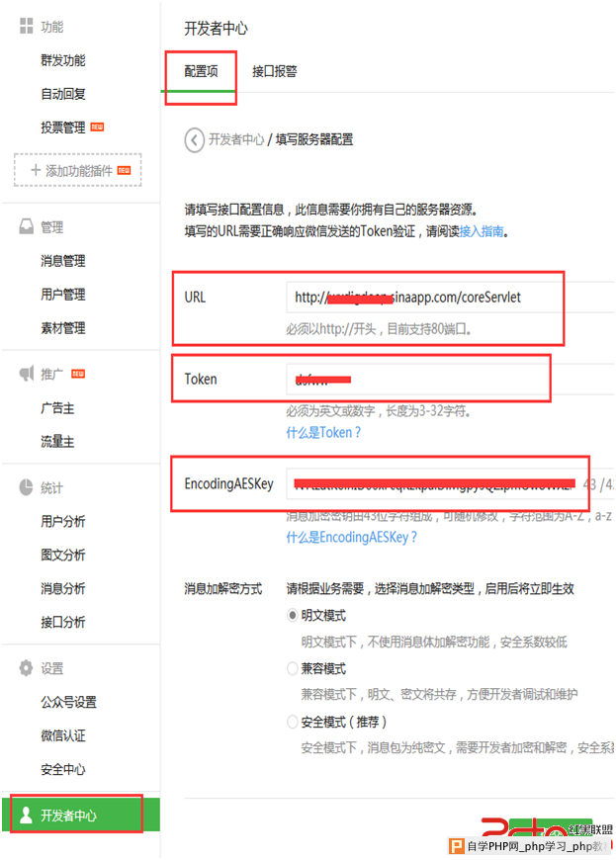Click the Token input field
The width and height of the screenshot is (616, 860).
[x=450, y=379]
